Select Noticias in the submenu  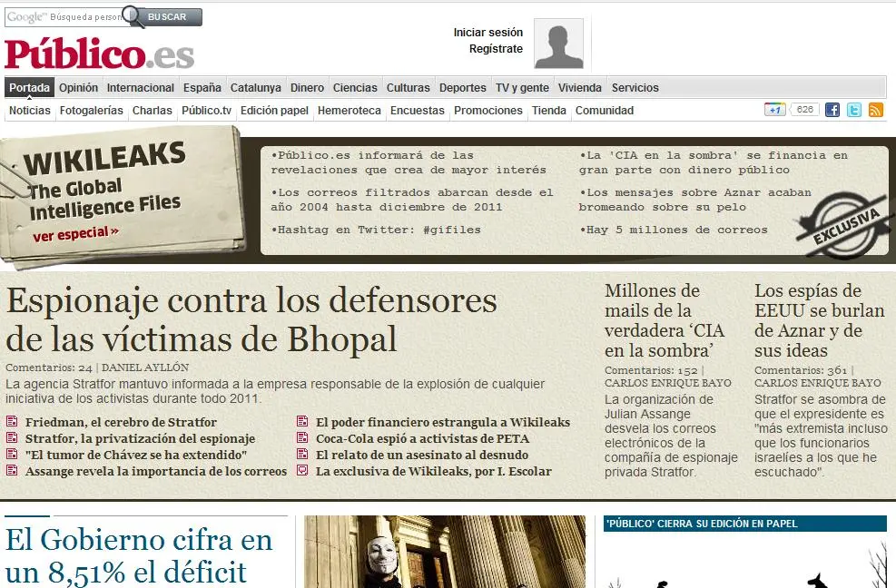tap(30, 111)
